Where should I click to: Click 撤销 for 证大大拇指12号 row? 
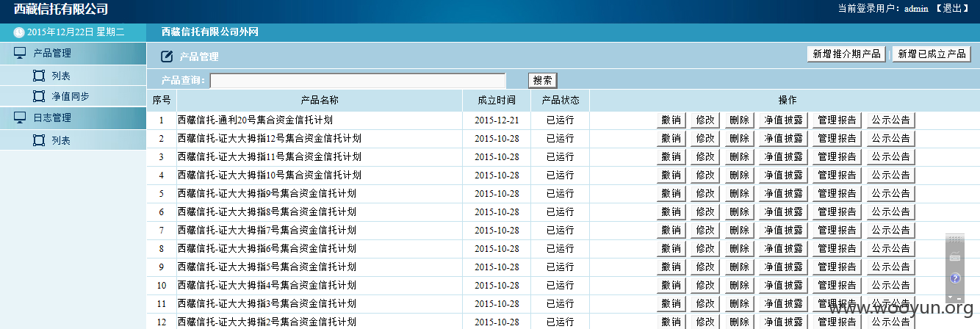point(671,138)
